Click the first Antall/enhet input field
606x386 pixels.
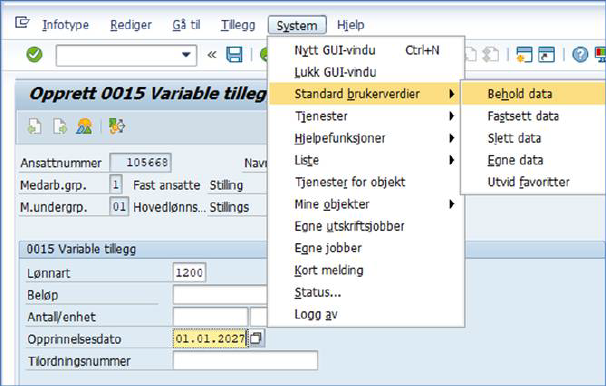tap(210, 317)
